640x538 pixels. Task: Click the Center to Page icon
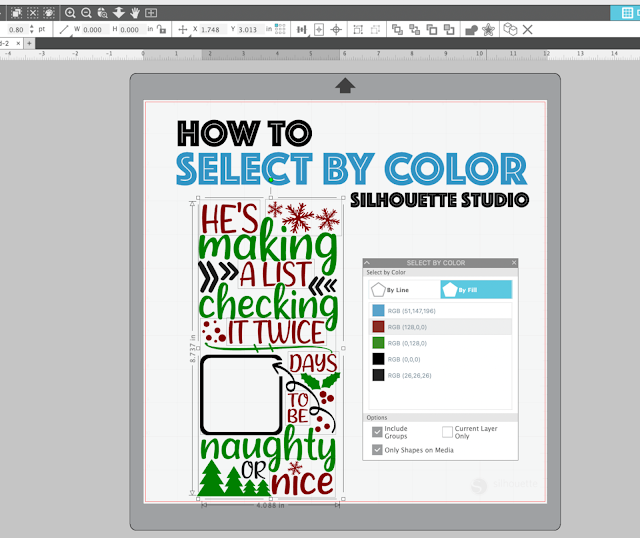tap(319, 29)
